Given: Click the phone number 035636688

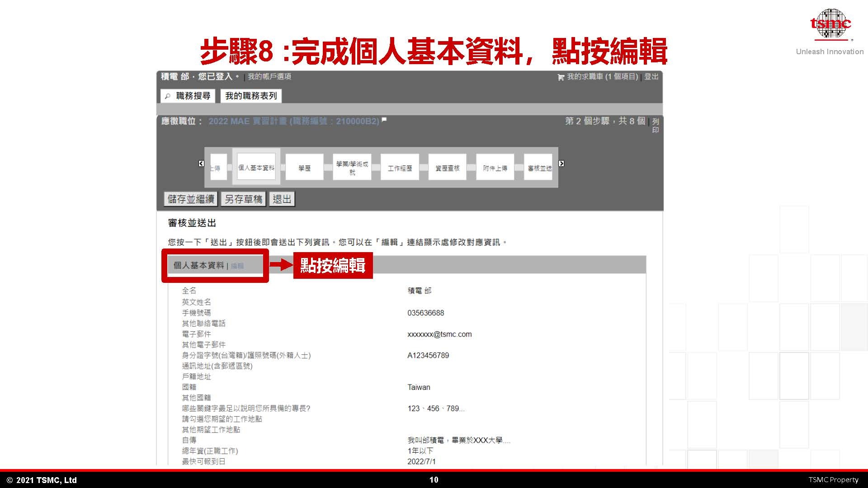Looking at the screenshot, I should tap(426, 313).
